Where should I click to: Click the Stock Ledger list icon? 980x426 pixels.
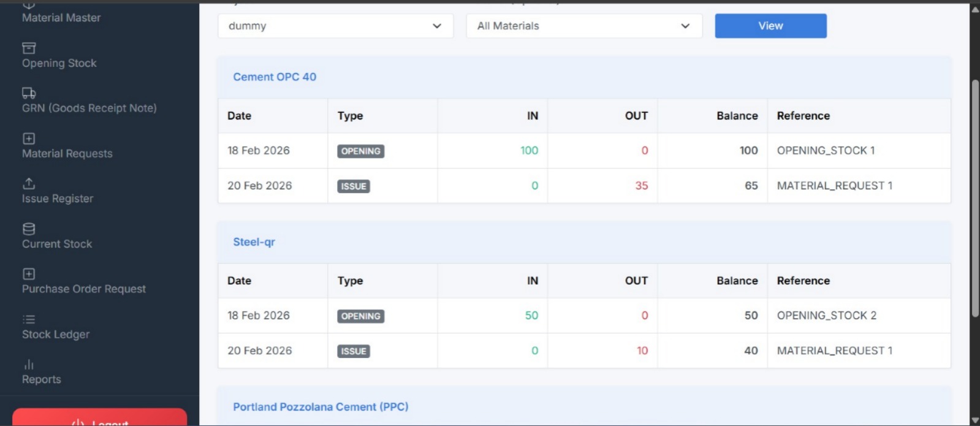coord(29,319)
